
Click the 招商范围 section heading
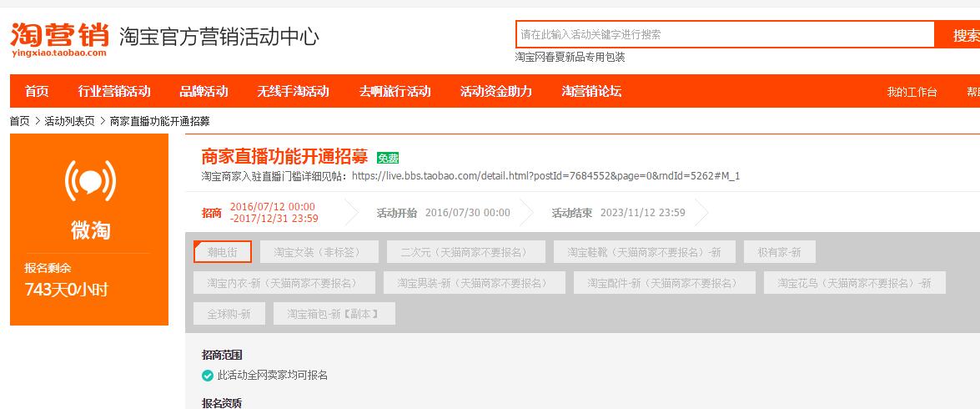click(x=222, y=355)
